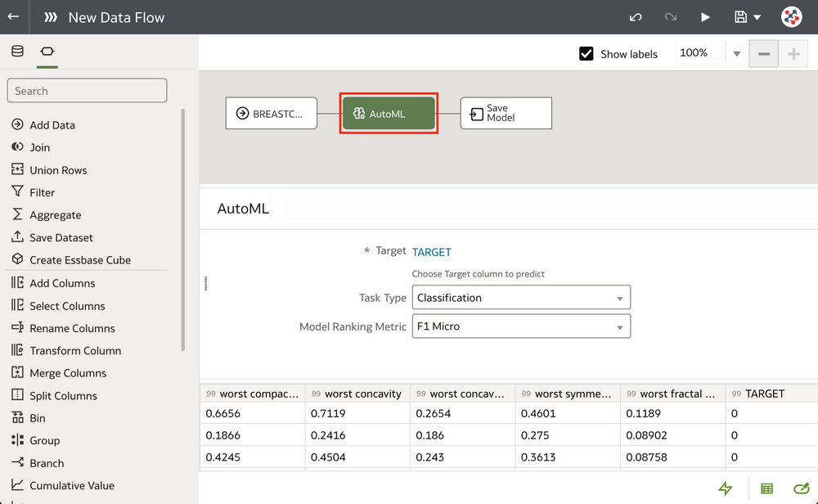The width and height of the screenshot is (818, 504).
Task: Click the Aggregate step icon
Action: point(17,214)
